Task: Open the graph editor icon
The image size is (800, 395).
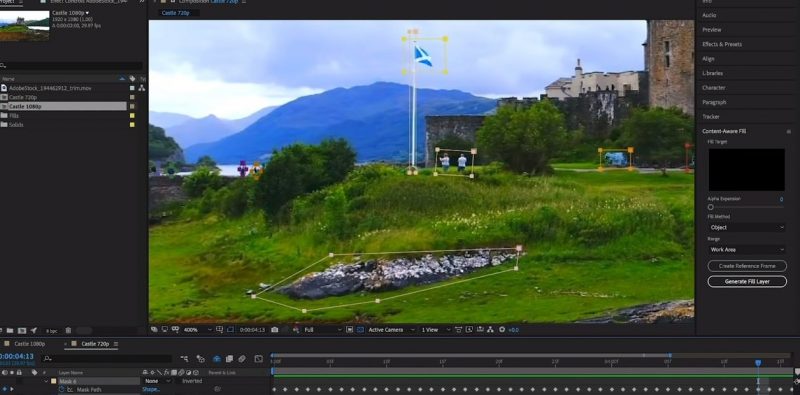Action: [258, 359]
